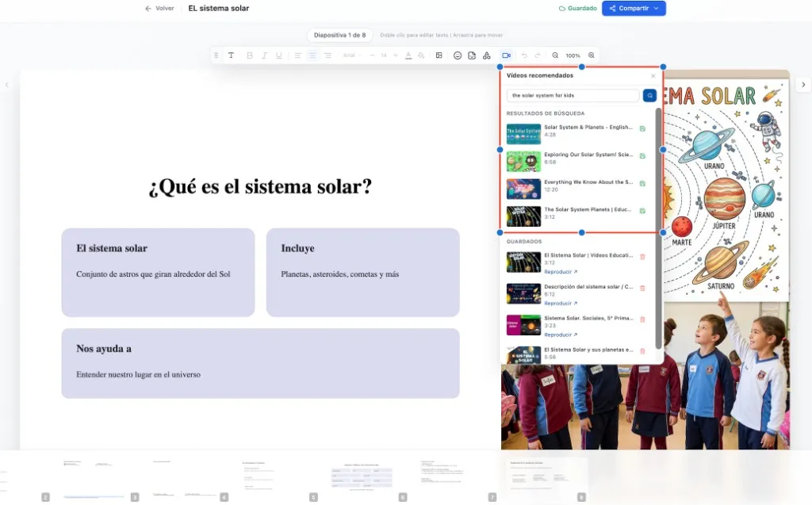Increase font size with plus button
The height and width of the screenshot is (505, 812).
[395, 55]
